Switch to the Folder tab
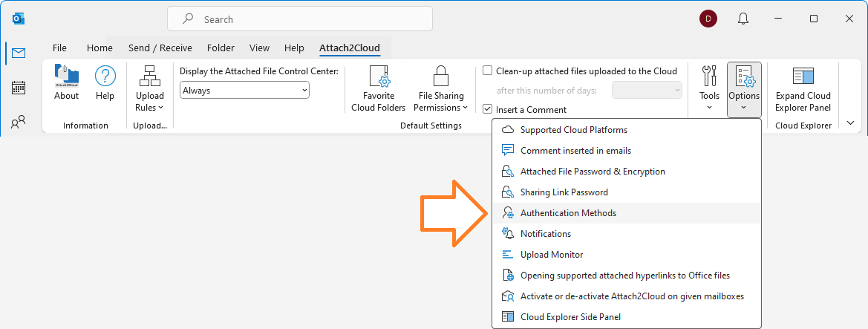The image size is (868, 329). tap(221, 48)
